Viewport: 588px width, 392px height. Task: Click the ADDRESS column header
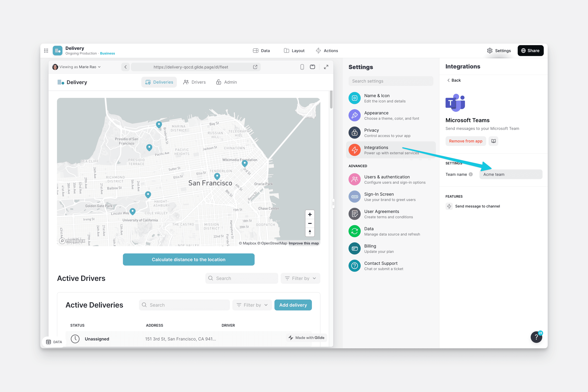click(x=155, y=325)
